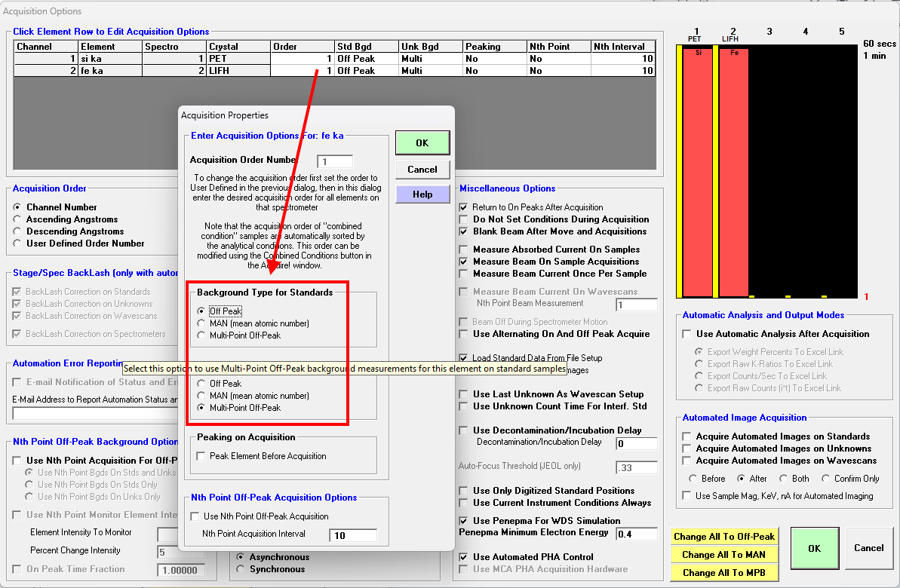Uncheck Use Penepma For WDS Simulation

click(x=464, y=521)
